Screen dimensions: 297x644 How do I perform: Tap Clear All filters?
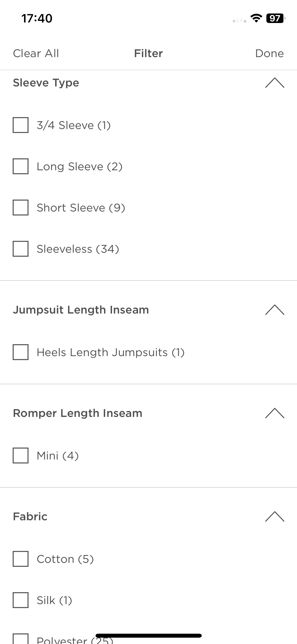point(36,53)
